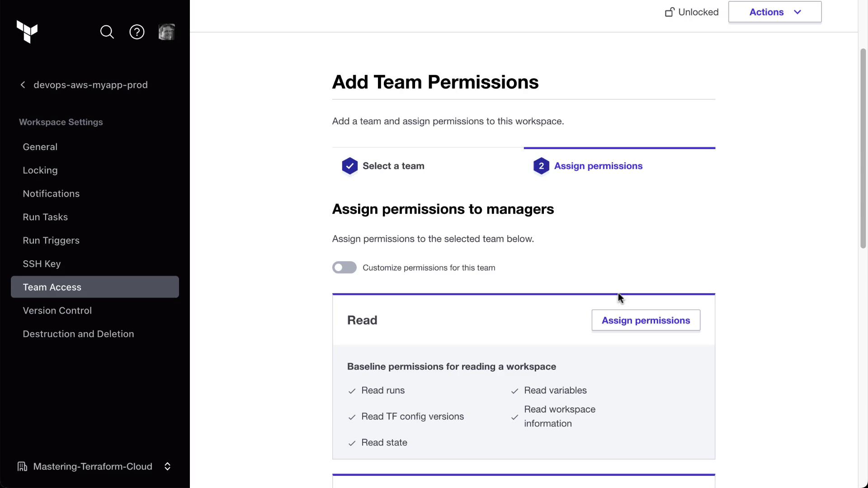868x488 pixels.
Task: Open search with magnifier icon
Action: point(107,32)
